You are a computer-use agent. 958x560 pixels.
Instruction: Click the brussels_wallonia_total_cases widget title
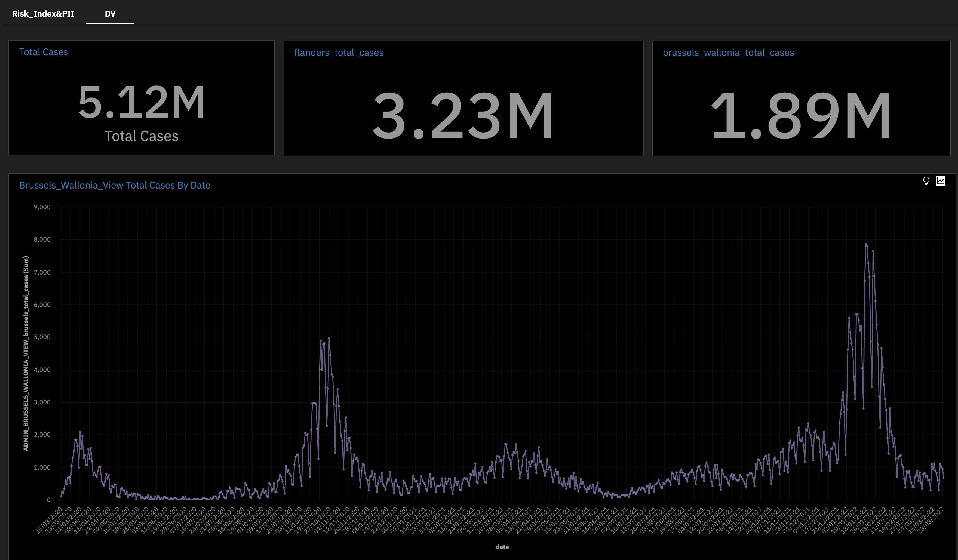click(x=728, y=53)
